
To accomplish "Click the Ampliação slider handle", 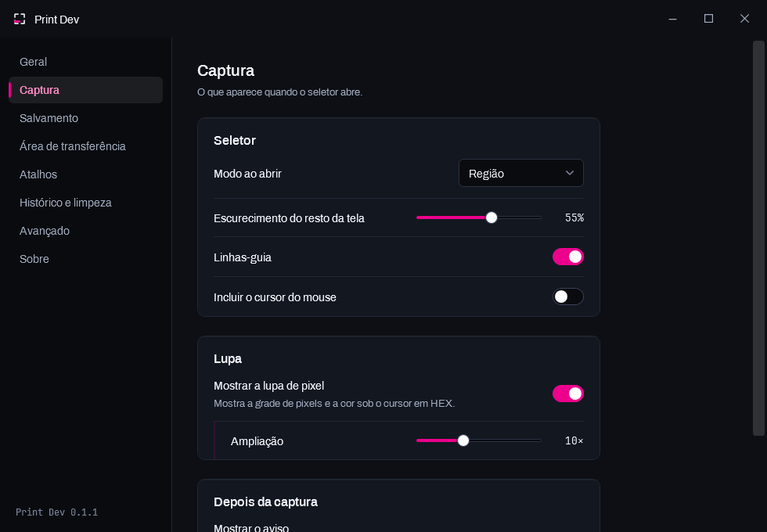I will point(463,440).
